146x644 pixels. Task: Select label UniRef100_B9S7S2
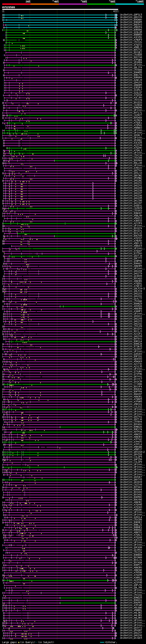tap(131, 50)
